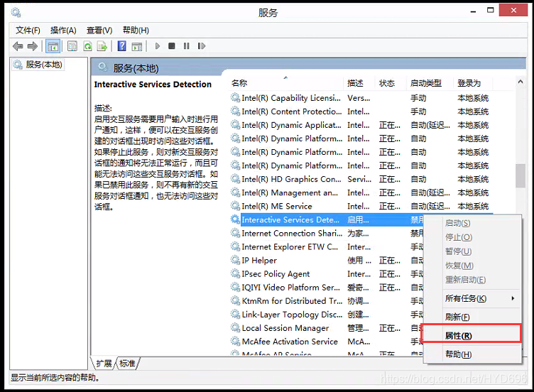534x392 pixels.
Task: Open the blue Help toolbar icon
Action: [121, 46]
